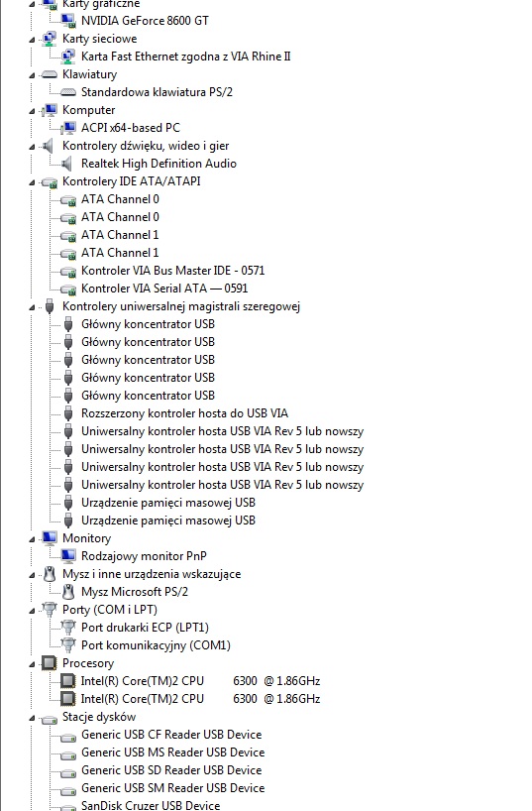
Task: Click the Standardowa klawiatura PS/2 keyboard icon
Action: coord(68,92)
